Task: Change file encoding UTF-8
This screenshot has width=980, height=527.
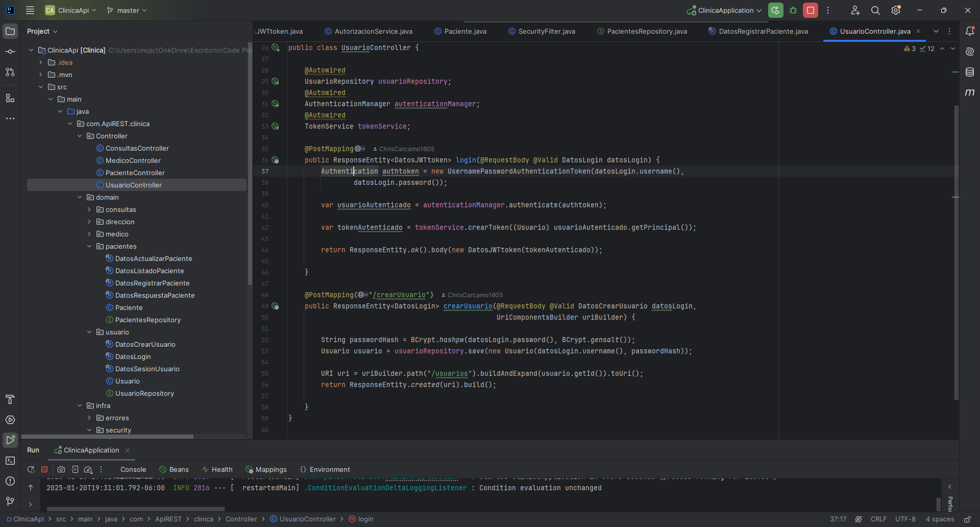Action: tap(905, 519)
